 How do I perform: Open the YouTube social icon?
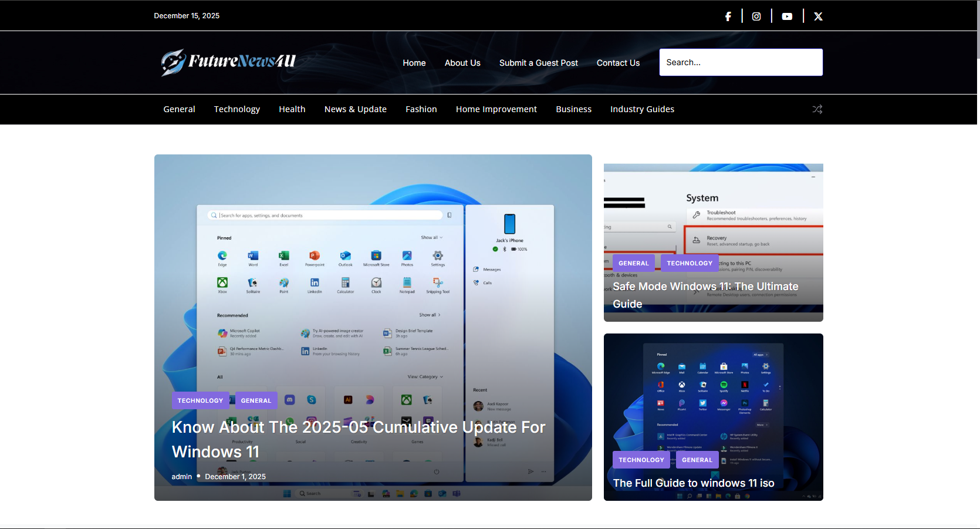point(787,16)
